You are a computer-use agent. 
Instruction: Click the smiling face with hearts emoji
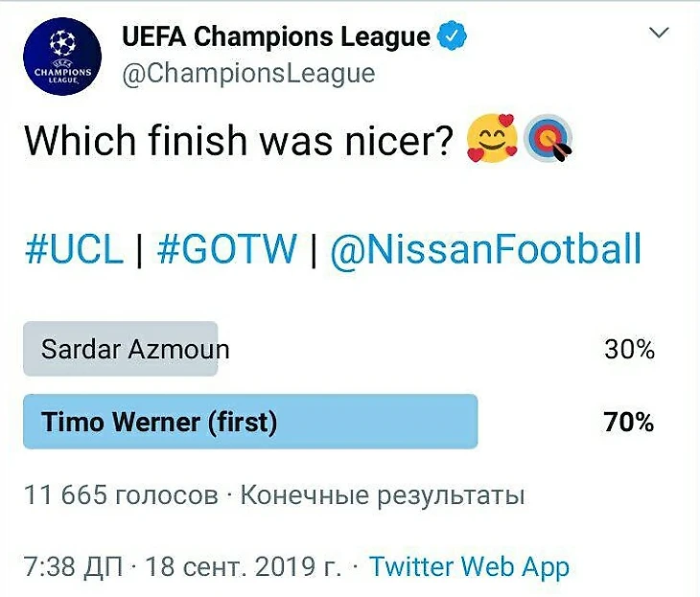tap(492, 141)
